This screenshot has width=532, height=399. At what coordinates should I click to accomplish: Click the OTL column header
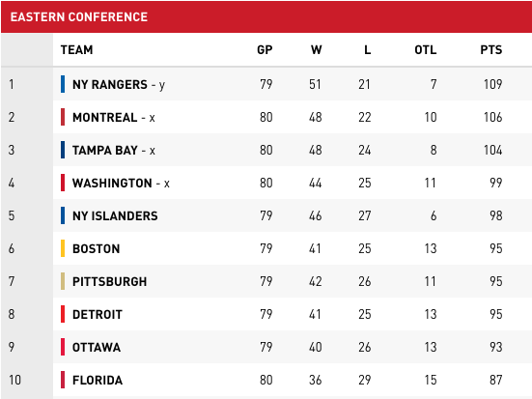pos(426,50)
